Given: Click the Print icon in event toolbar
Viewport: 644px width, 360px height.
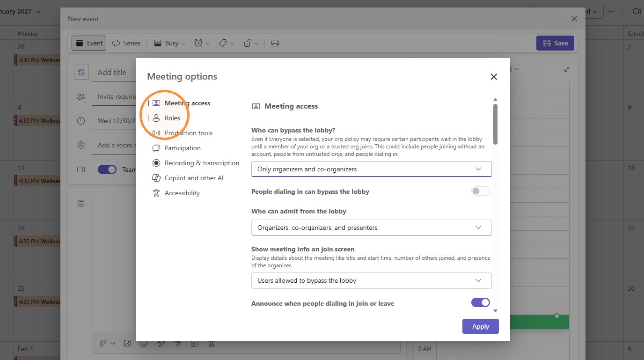Looking at the screenshot, I should [x=275, y=43].
